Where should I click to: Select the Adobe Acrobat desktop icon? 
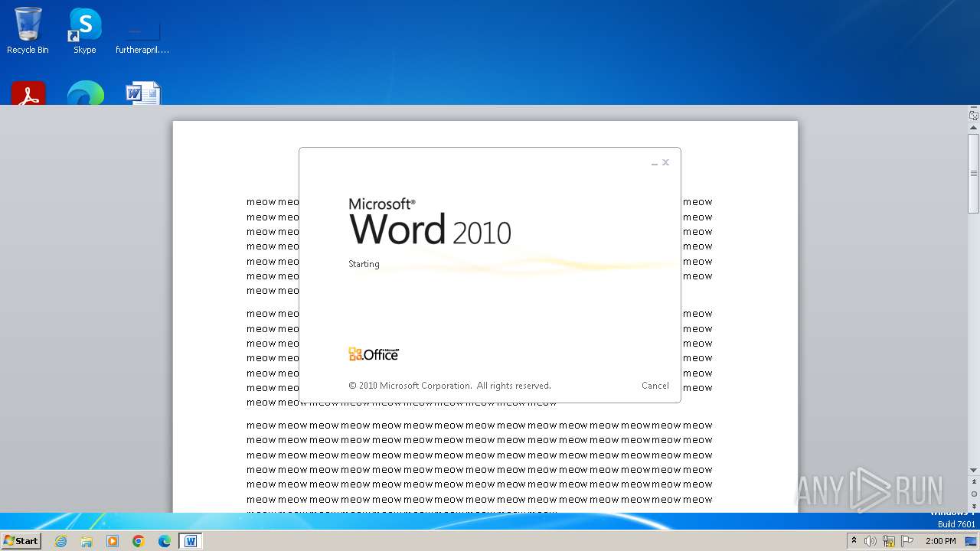coord(28,93)
